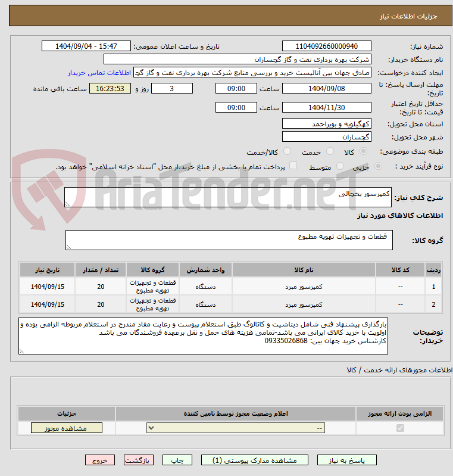Click the تعداد / مقدار column header

coord(101,270)
